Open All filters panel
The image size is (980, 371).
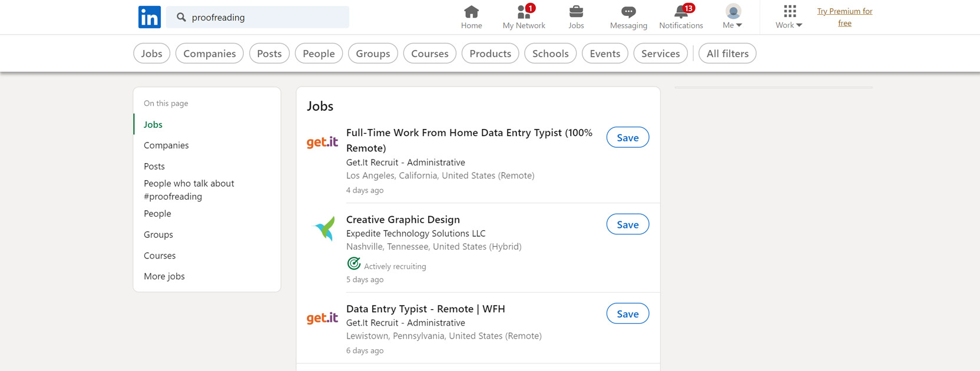pos(727,54)
